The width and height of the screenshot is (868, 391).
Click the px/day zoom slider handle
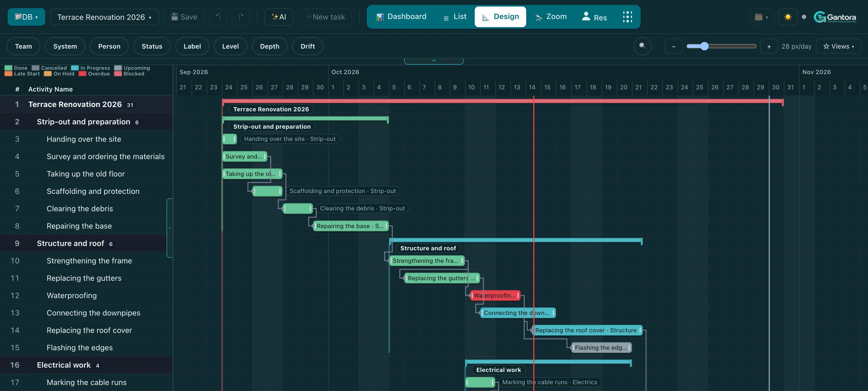(704, 46)
